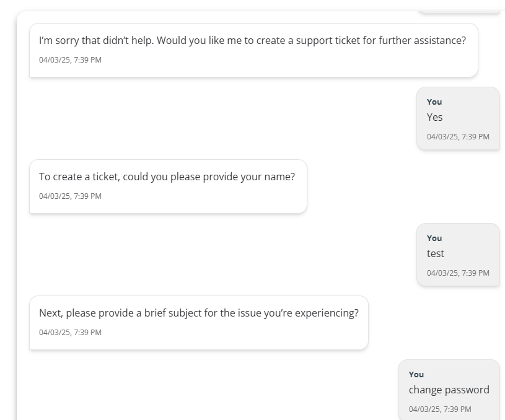Click the timestamp under the name request message
The width and height of the screenshot is (505, 420).
(70, 196)
